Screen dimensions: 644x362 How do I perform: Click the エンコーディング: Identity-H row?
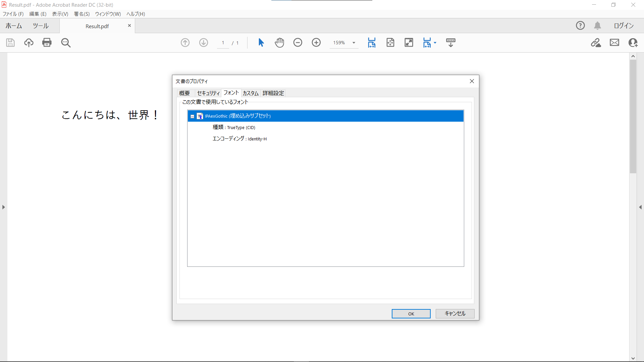tap(239, 139)
